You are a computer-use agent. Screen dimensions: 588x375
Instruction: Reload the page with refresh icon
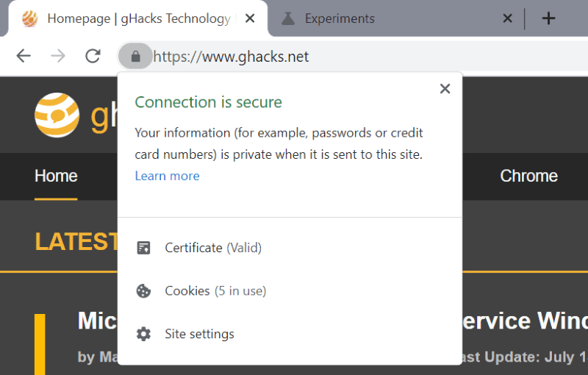[x=93, y=56]
